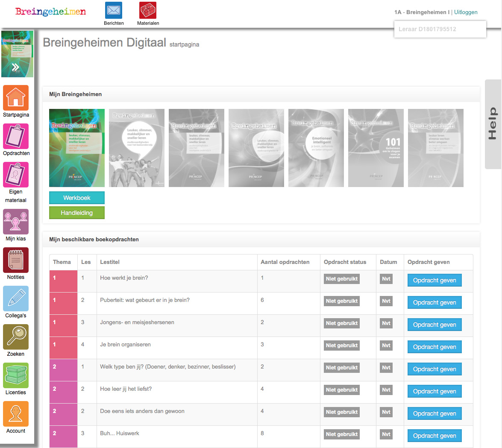Select the 101 Geheimen book cover
The image size is (502, 448).
click(x=376, y=148)
